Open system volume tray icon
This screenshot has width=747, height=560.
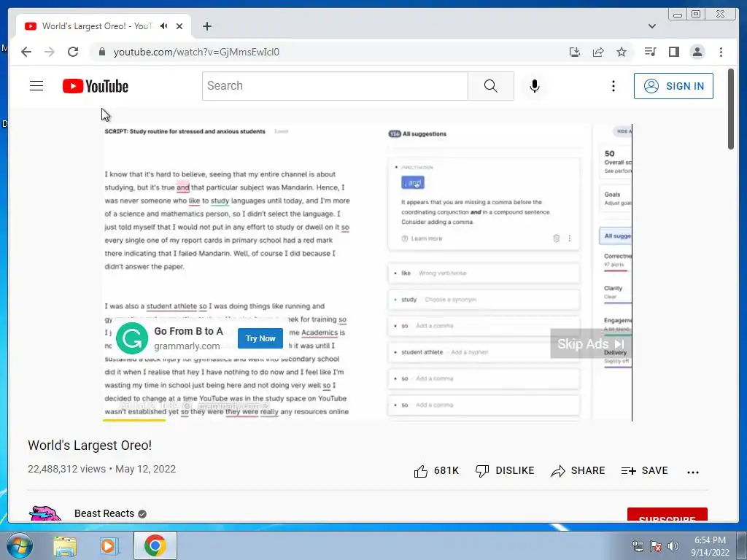tap(673, 546)
